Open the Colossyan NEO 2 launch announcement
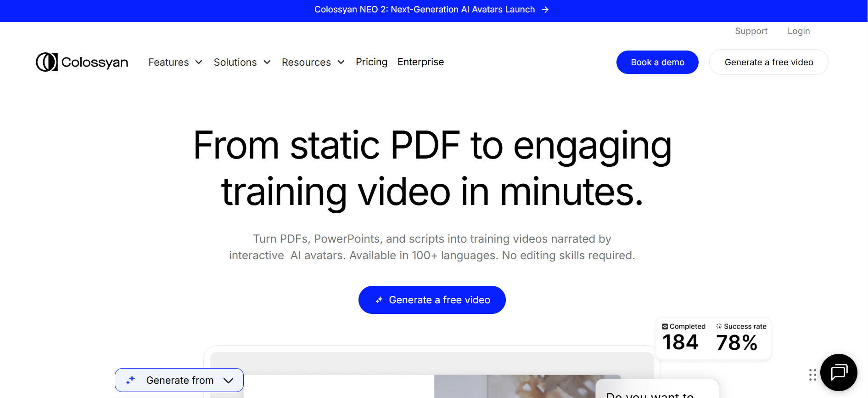 (431, 10)
